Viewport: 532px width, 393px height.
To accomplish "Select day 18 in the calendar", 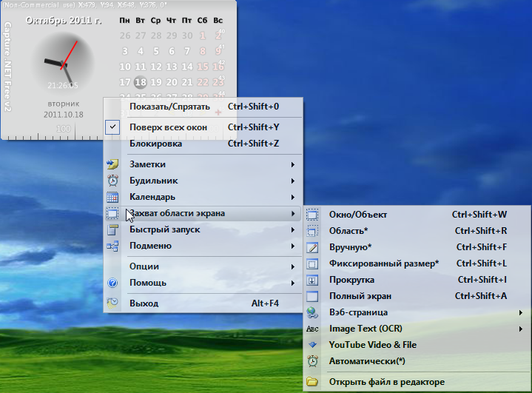I will tap(141, 82).
